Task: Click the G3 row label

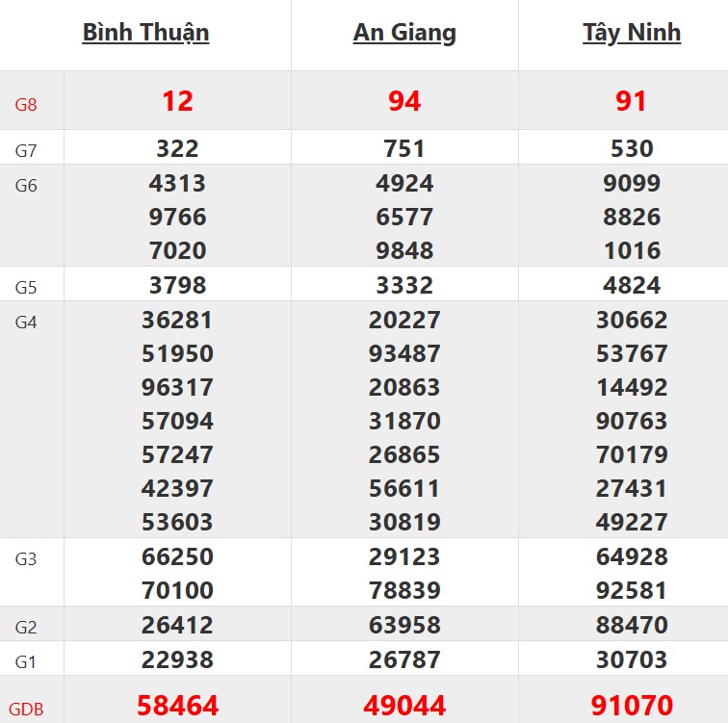Action: (26, 558)
